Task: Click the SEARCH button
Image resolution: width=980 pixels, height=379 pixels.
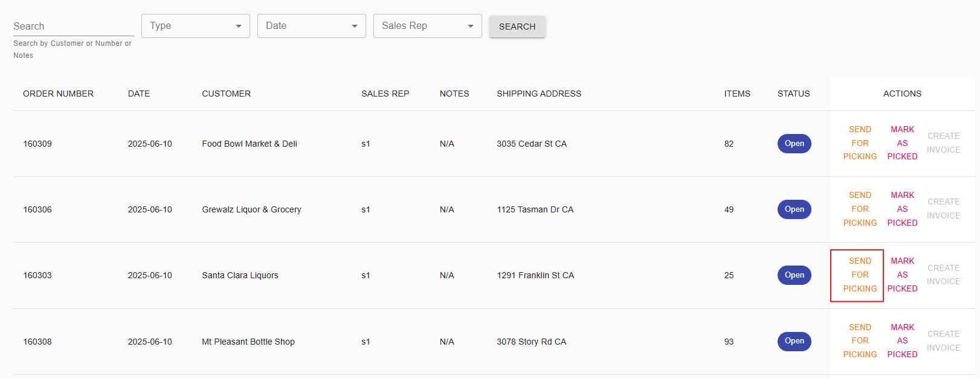Action: pyautogui.click(x=517, y=26)
